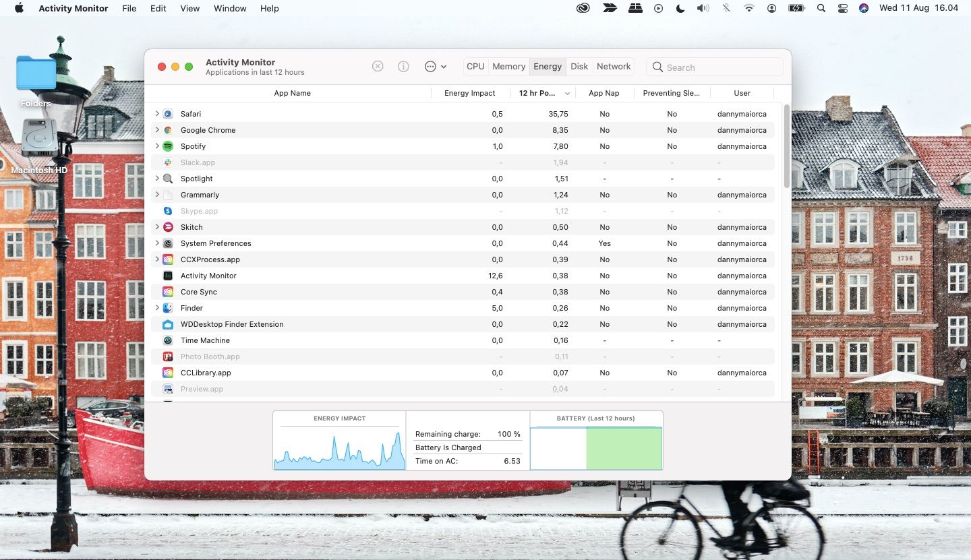Click the Time Machine icon in list

[x=168, y=340]
